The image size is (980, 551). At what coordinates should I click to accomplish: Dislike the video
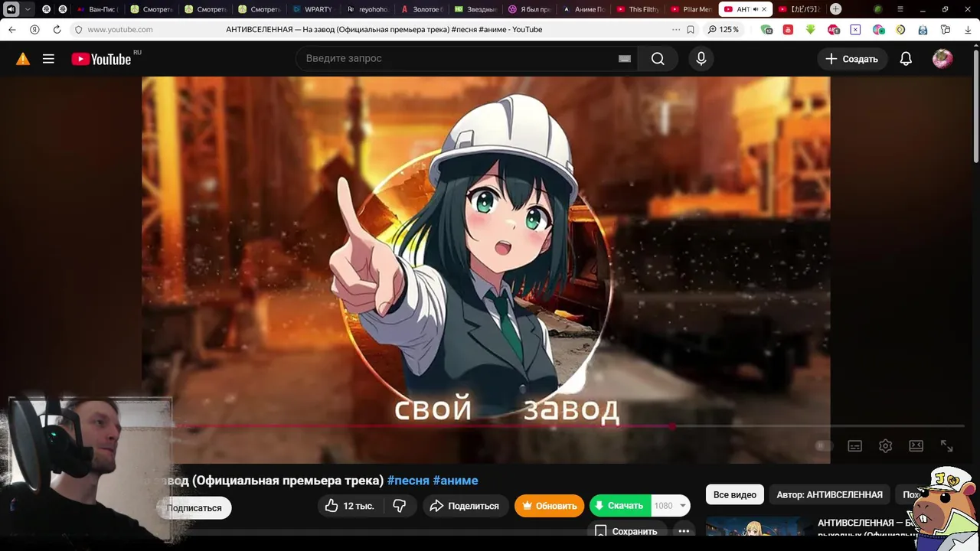(399, 506)
